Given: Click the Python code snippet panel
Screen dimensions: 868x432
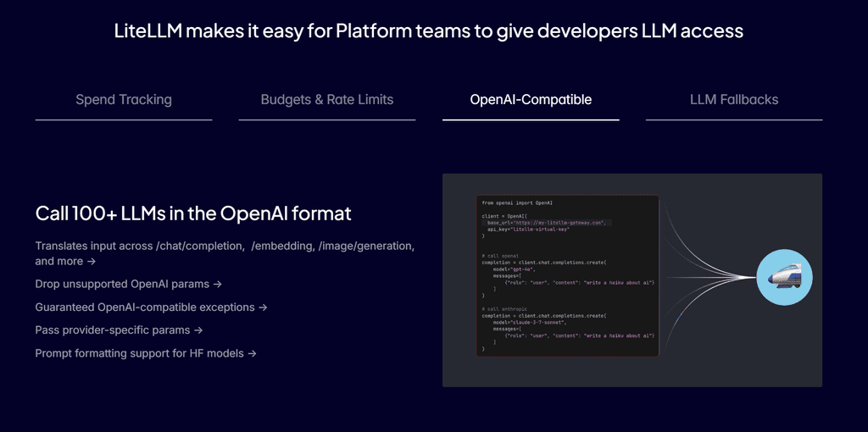Looking at the screenshot, I should pyautogui.click(x=567, y=275).
